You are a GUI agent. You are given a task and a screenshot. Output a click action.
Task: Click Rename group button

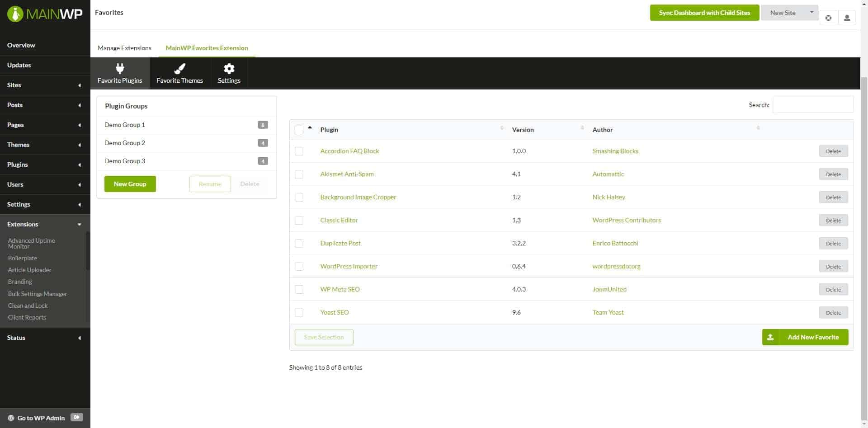[x=210, y=184]
